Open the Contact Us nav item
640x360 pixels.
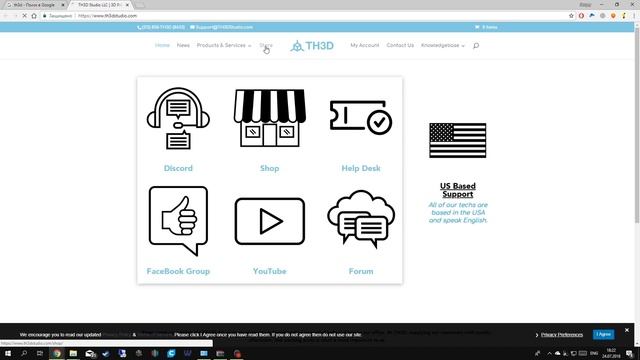tap(400, 45)
